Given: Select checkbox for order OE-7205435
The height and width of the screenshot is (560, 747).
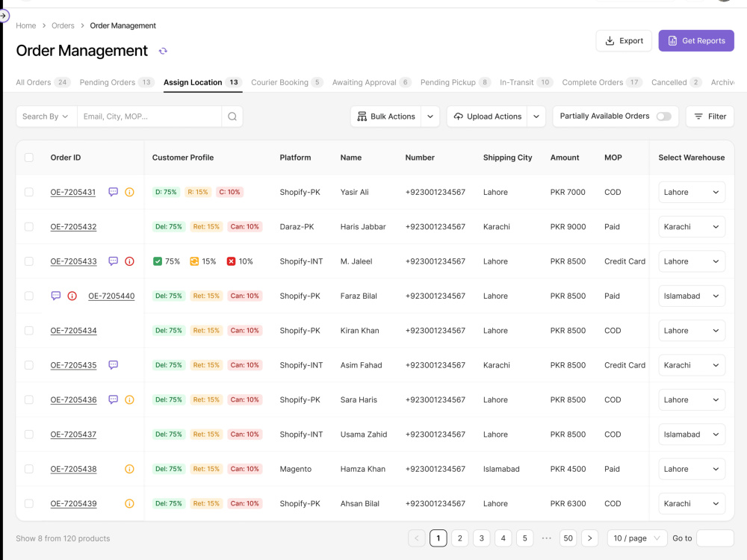Looking at the screenshot, I should tap(29, 365).
